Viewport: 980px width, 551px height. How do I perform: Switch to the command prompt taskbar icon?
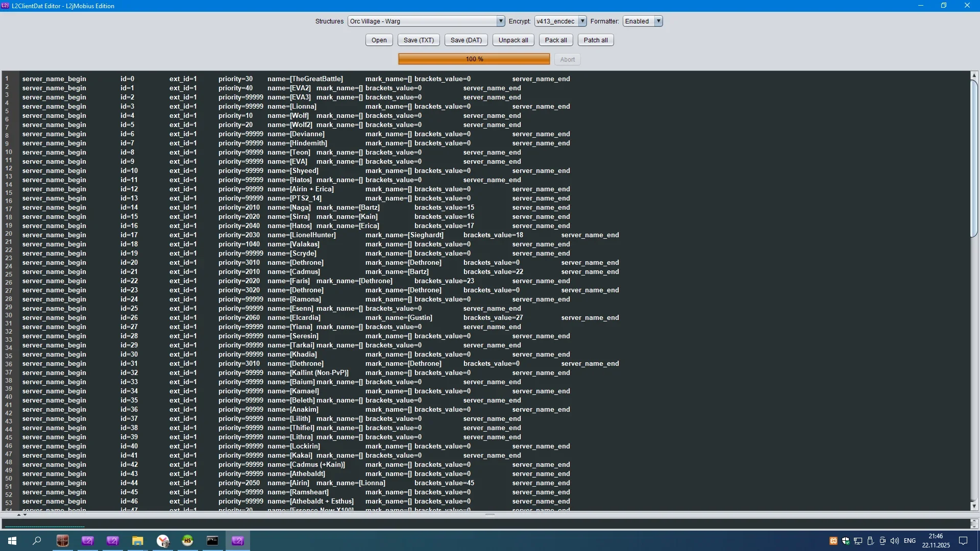(212, 541)
